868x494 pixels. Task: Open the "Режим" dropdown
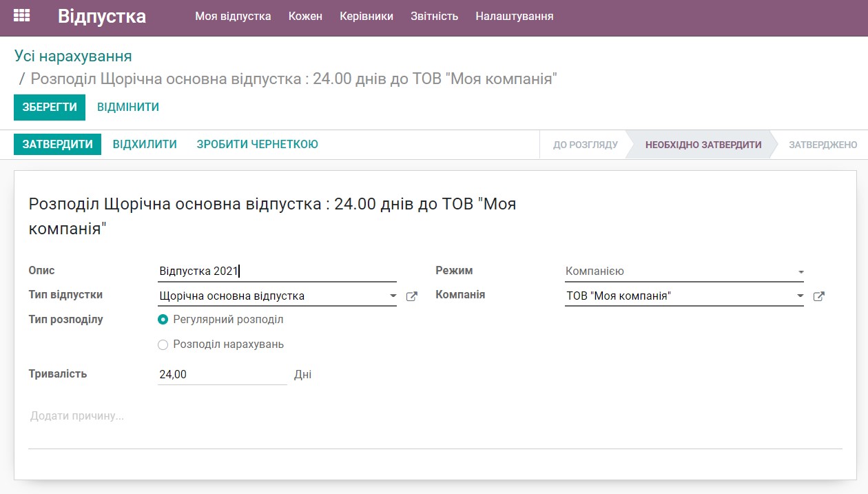point(799,270)
